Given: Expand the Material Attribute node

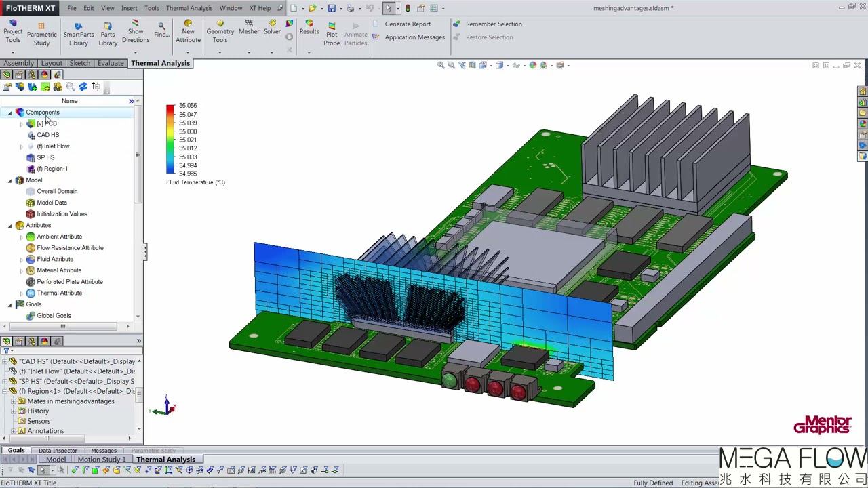Looking at the screenshot, I should (x=21, y=270).
